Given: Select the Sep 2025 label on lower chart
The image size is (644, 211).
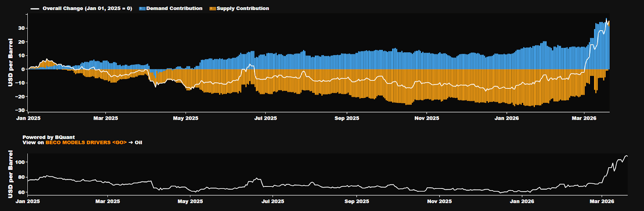Looking at the screenshot, I should (357, 201).
